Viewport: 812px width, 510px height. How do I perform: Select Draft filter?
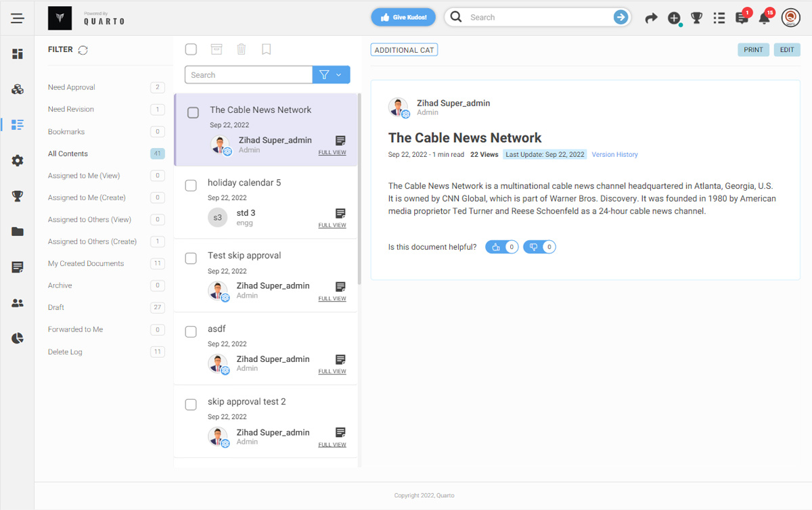(x=106, y=308)
